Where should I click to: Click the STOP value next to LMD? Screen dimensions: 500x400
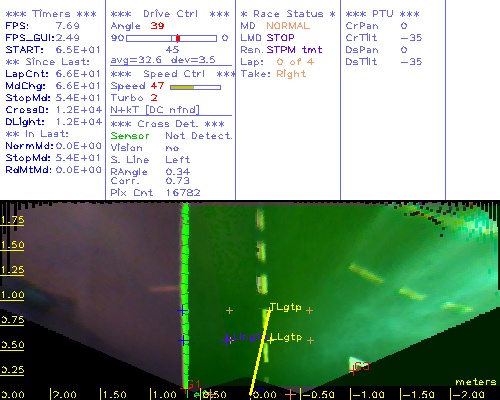click(x=280, y=38)
